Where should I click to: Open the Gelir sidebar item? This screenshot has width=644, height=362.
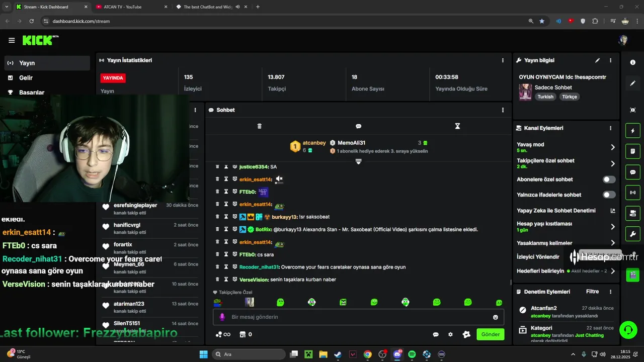click(47, 78)
